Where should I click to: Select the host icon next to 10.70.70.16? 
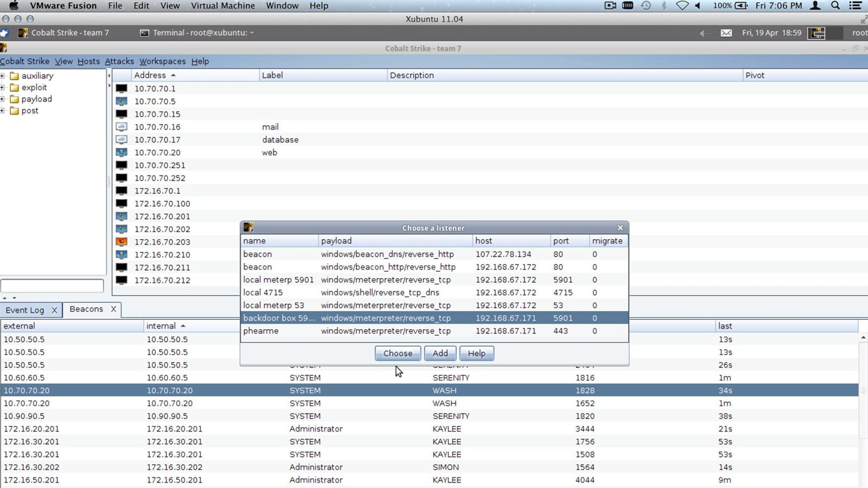[x=122, y=127]
